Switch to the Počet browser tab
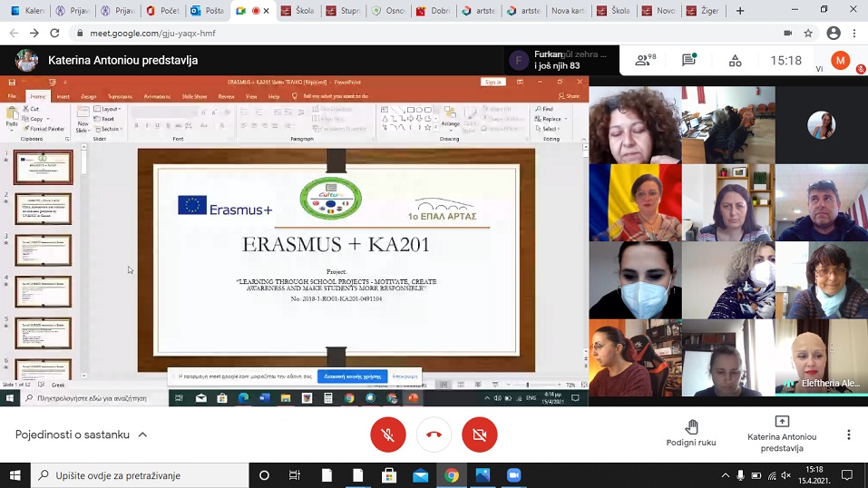The image size is (868, 488). coord(163,11)
